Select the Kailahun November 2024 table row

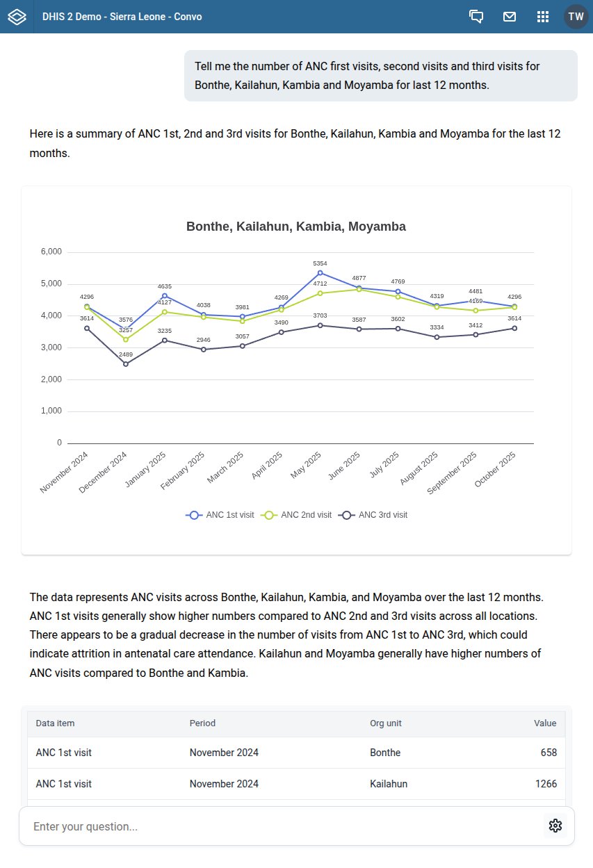[296, 784]
